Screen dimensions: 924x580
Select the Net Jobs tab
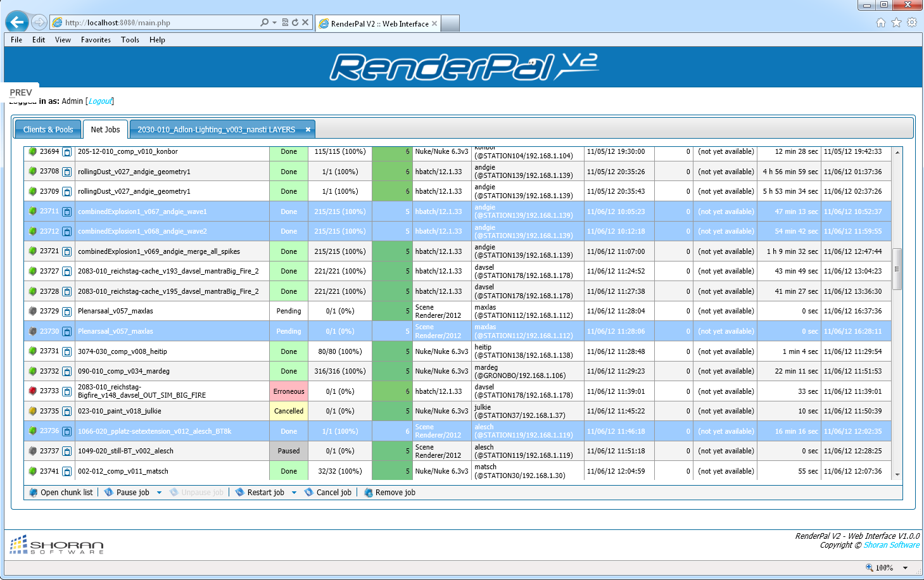tap(105, 129)
